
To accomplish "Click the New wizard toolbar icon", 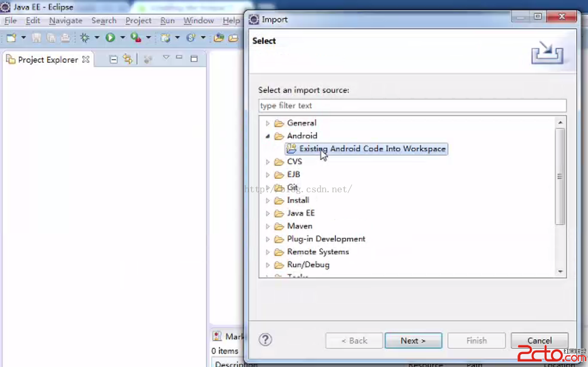I will pyautogui.click(x=11, y=38).
